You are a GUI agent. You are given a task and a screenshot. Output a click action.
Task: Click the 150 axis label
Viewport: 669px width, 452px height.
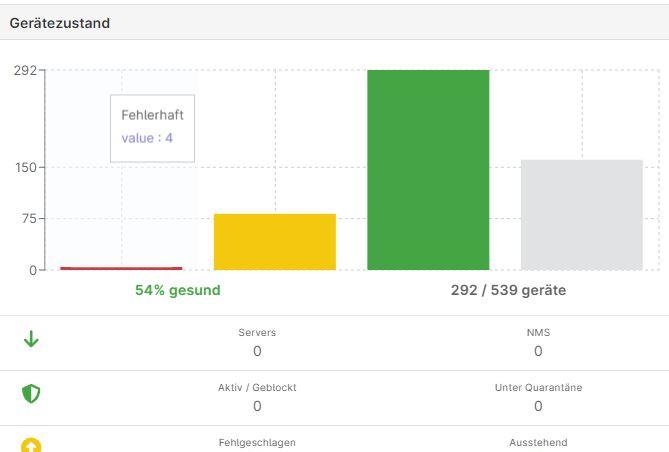click(x=26, y=167)
